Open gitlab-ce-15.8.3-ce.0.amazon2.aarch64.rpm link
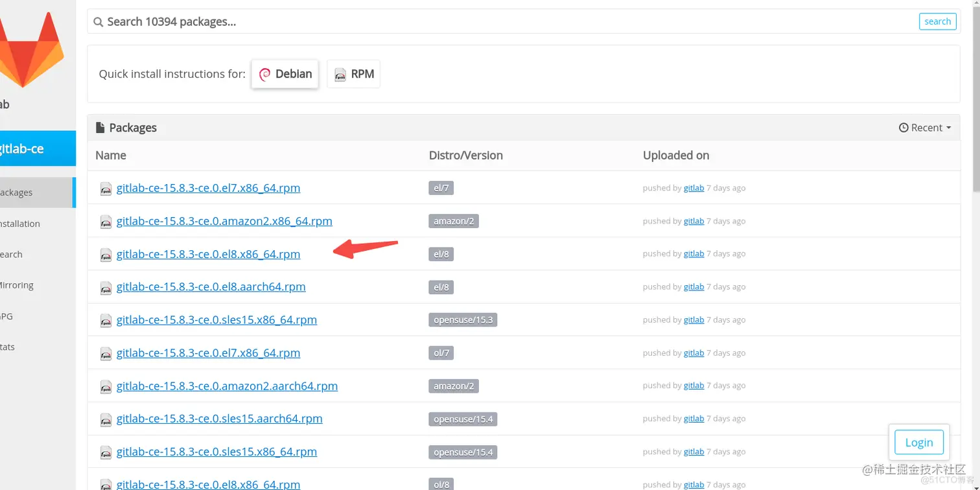The image size is (980, 490). (227, 386)
